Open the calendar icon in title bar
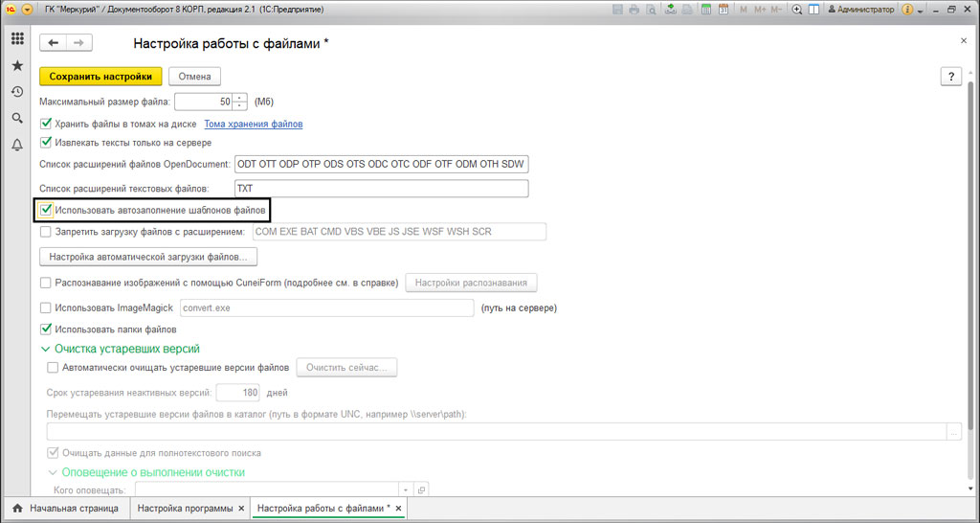Image resolution: width=980 pixels, height=523 pixels. coord(724,10)
